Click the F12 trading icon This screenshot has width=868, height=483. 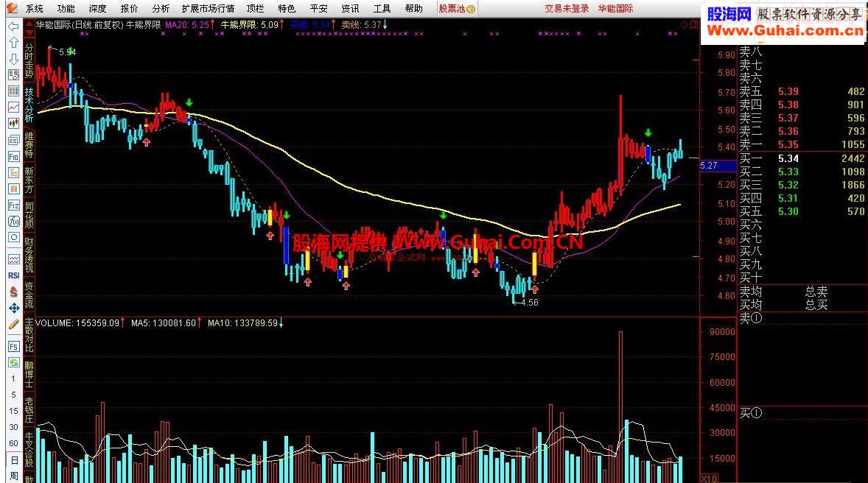click(13, 205)
